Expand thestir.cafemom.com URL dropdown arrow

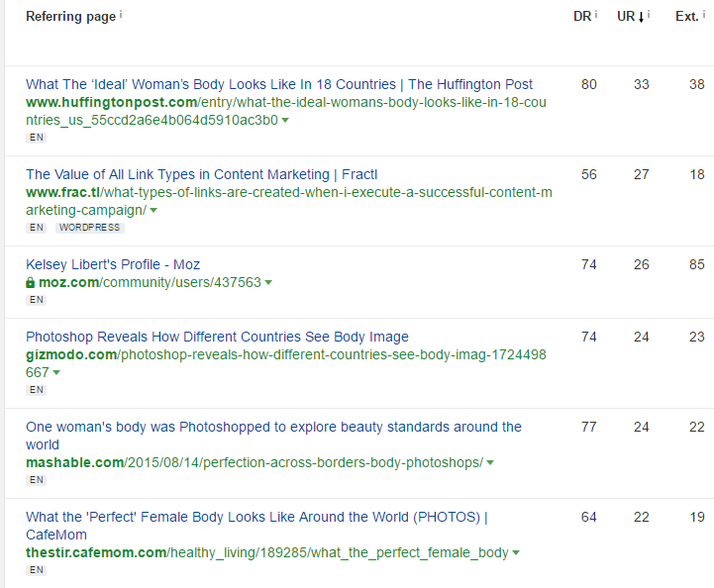(516, 553)
